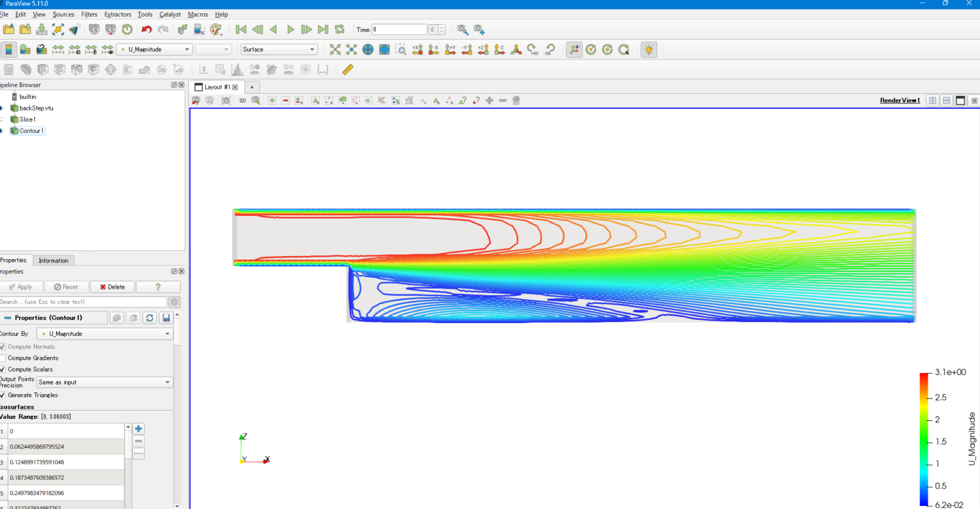Screen dimensions: 980x509
Task: Click the Reset Camera icon
Action: [x=335, y=49]
